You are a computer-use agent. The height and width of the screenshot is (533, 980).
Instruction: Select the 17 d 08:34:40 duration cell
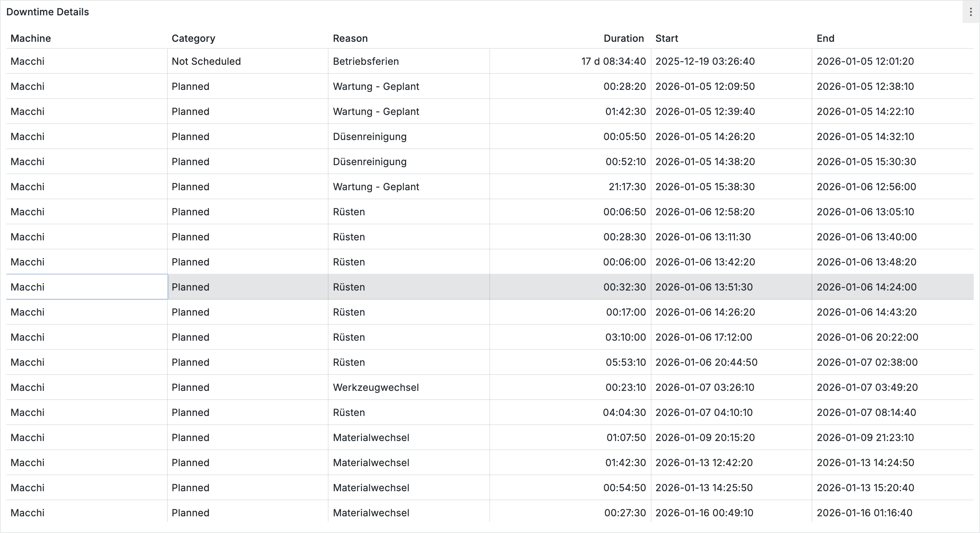click(613, 61)
